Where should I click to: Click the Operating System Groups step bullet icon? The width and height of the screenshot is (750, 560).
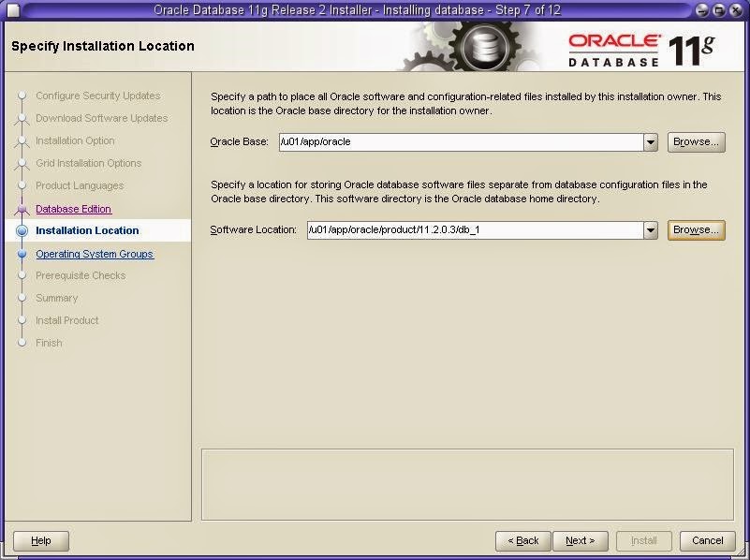pyautogui.click(x=22, y=254)
